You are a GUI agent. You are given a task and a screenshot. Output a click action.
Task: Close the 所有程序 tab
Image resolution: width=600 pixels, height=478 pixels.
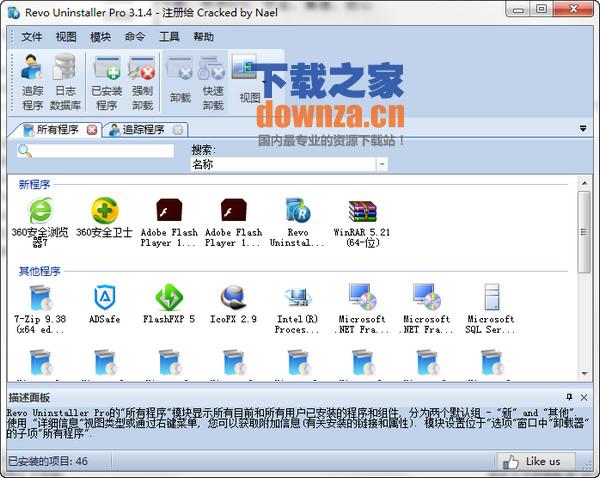pyautogui.click(x=92, y=129)
